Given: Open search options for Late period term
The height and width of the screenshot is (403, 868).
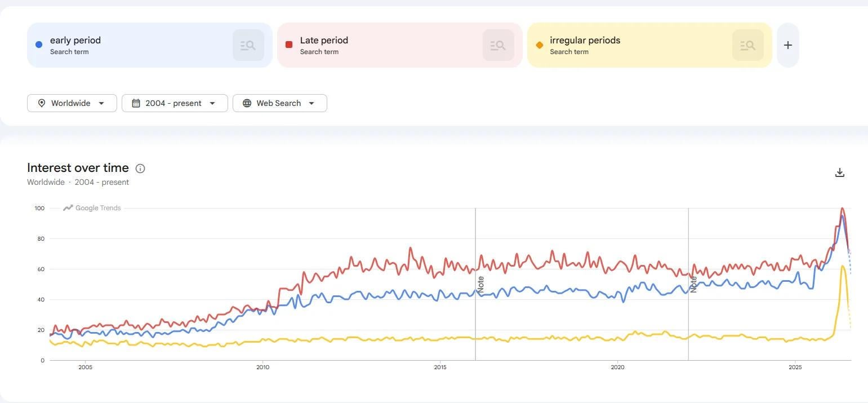Looking at the screenshot, I should point(498,45).
